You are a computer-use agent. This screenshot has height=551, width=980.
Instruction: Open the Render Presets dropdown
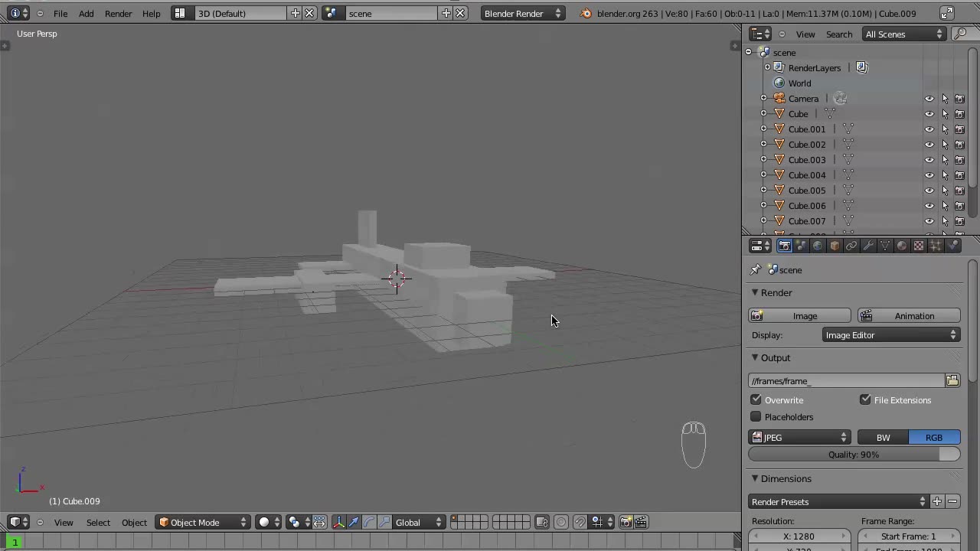point(838,502)
